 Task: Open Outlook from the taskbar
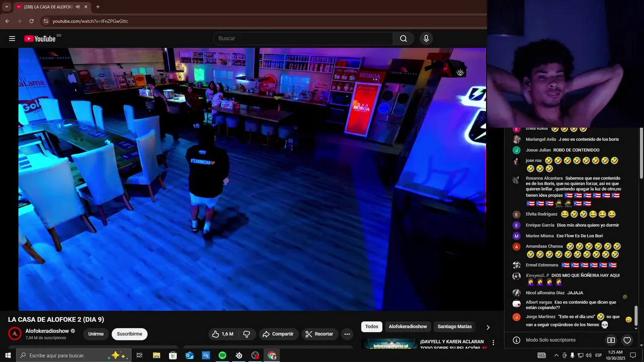[x=189, y=355]
